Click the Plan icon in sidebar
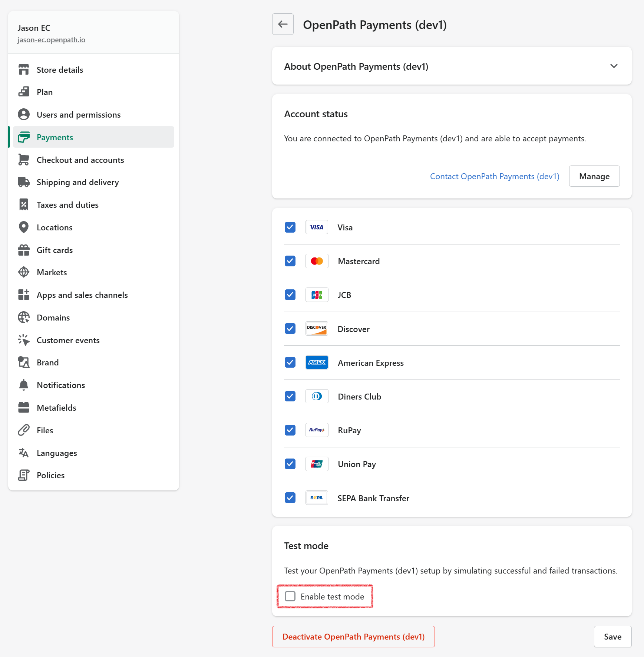Viewport: 644px width, 657px height. coord(24,92)
